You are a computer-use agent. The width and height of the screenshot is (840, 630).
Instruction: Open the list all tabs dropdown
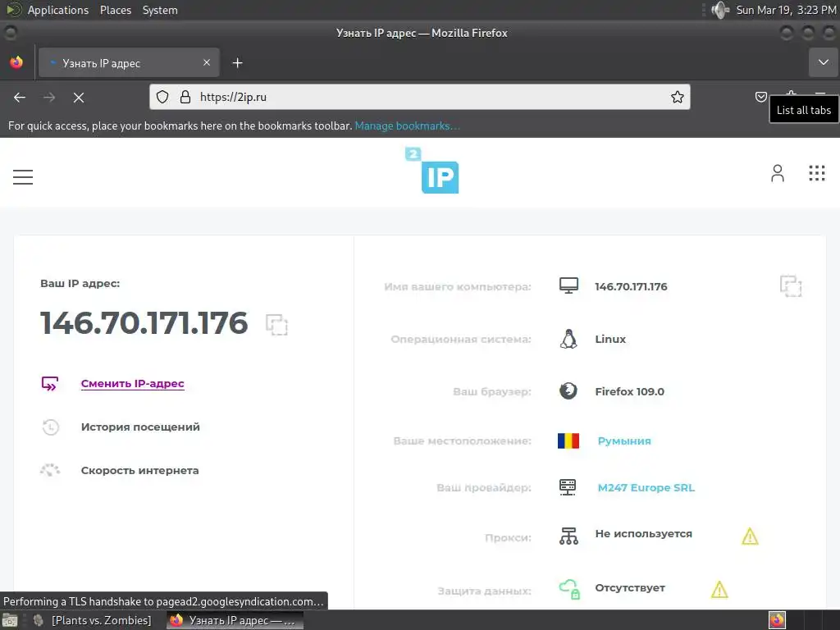[824, 62]
